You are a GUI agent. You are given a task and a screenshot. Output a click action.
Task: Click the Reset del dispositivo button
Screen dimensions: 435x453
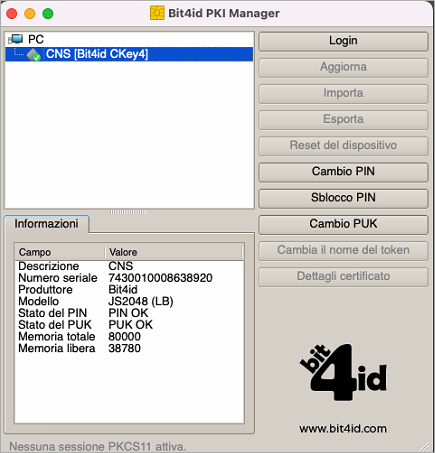[343, 146]
